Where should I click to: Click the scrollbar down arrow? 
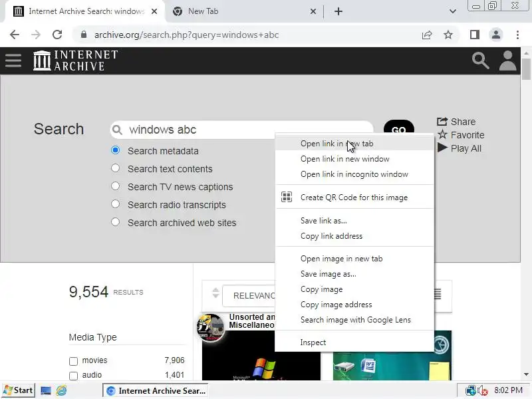click(x=526, y=374)
